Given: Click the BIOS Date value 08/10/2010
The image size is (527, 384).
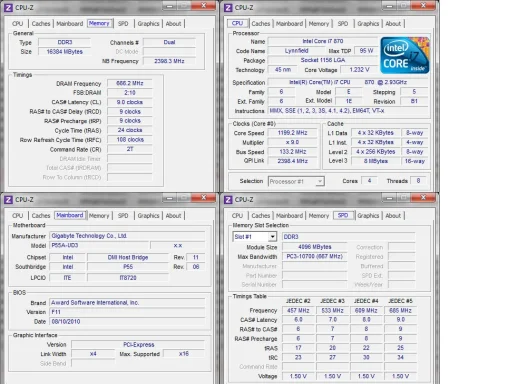Looking at the screenshot, I should tap(127, 322).
